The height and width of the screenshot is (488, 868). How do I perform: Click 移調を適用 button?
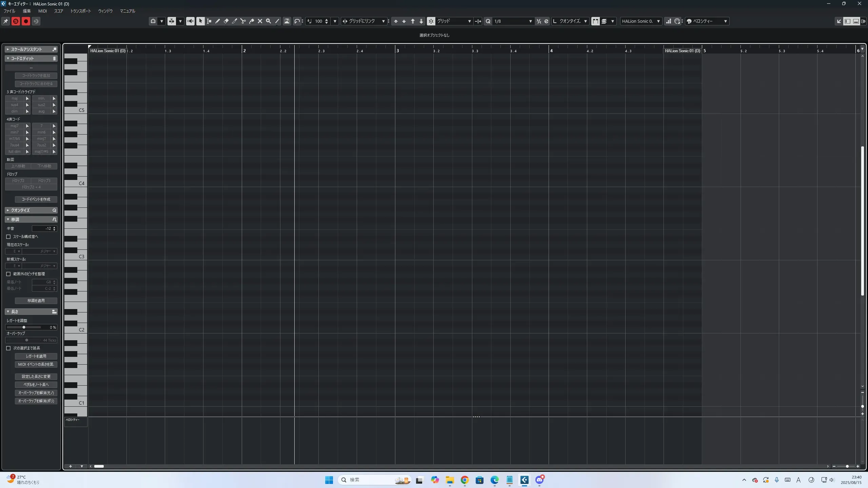pyautogui.click(x=36, y=301)
